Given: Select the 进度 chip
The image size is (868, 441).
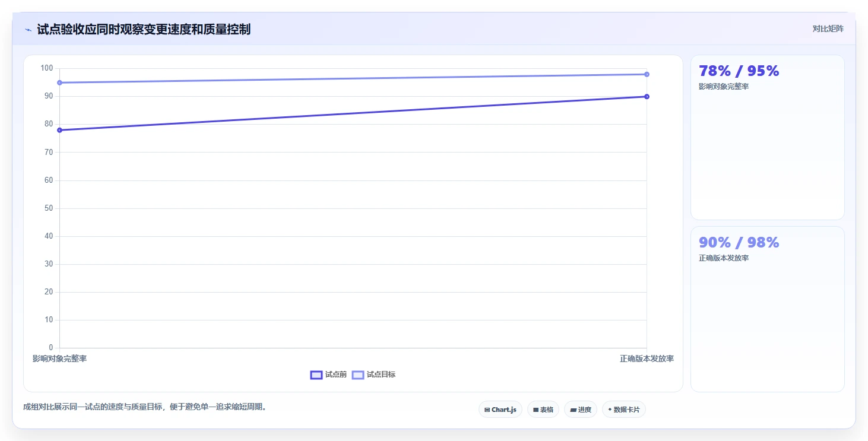Looking at the screenshot, I should point(581,410).
